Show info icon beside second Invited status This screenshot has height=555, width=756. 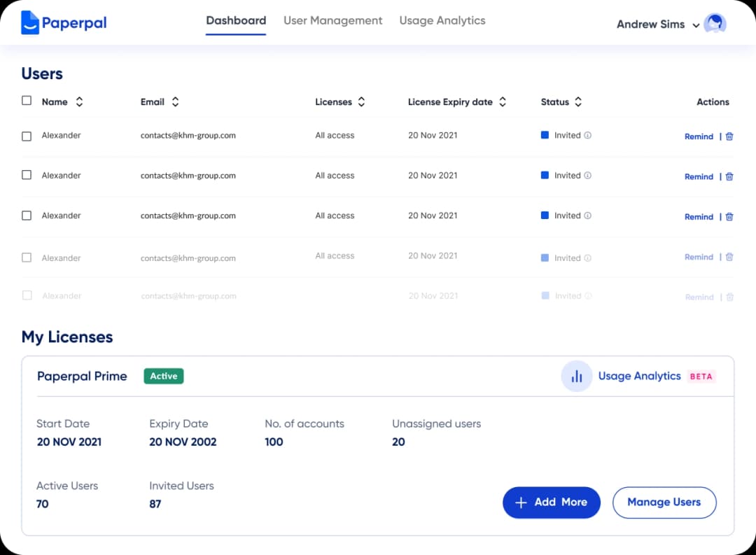pos(588,176)
